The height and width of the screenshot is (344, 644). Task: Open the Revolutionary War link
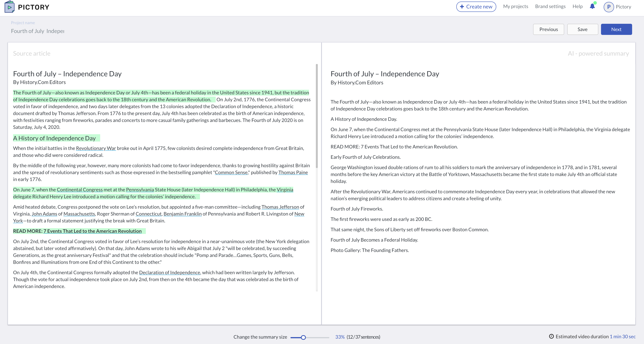click(96, 148)
